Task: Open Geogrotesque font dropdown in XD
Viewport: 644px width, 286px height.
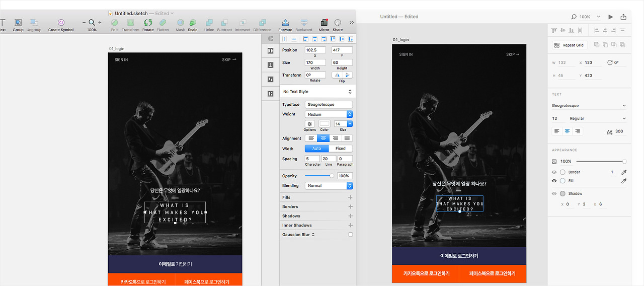Action: [589, 106]
